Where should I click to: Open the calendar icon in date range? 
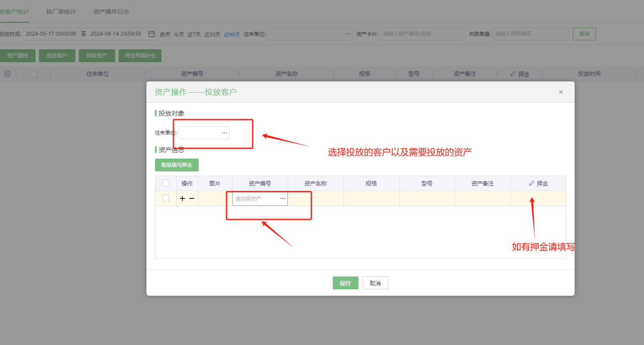152,34
